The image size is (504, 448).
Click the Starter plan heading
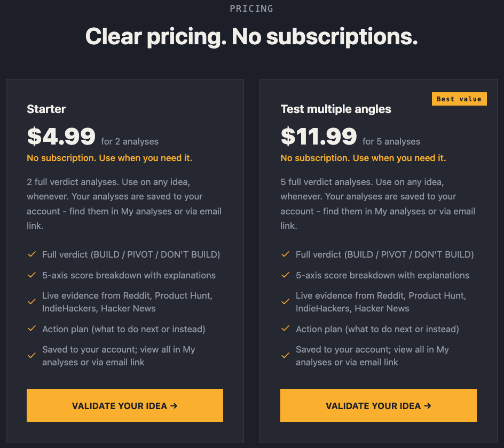click(x=46, y=109)
